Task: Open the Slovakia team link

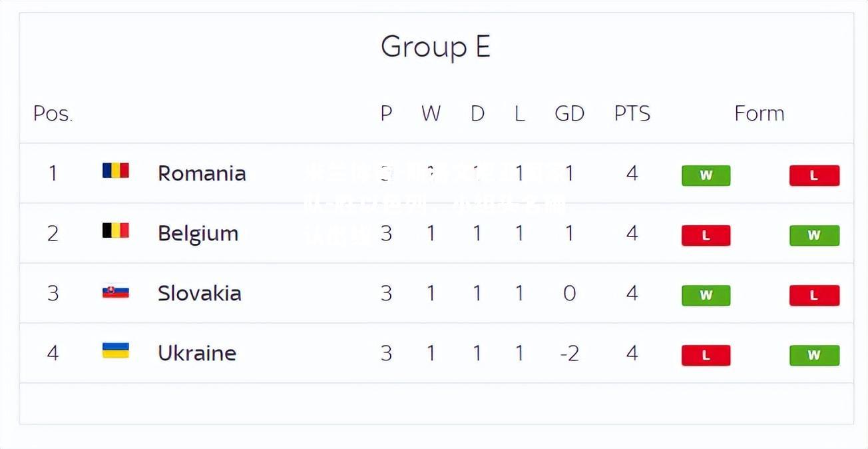Action: click(x=199, y=293)
